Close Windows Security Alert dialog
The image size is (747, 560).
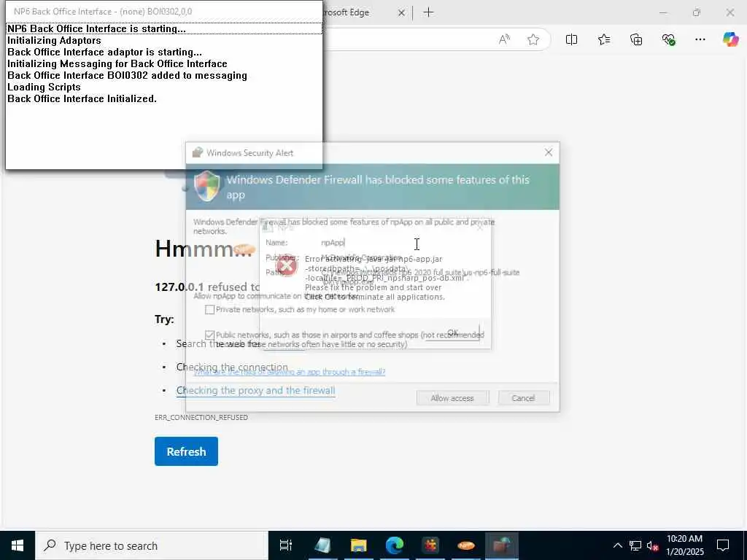click(549, 152)
